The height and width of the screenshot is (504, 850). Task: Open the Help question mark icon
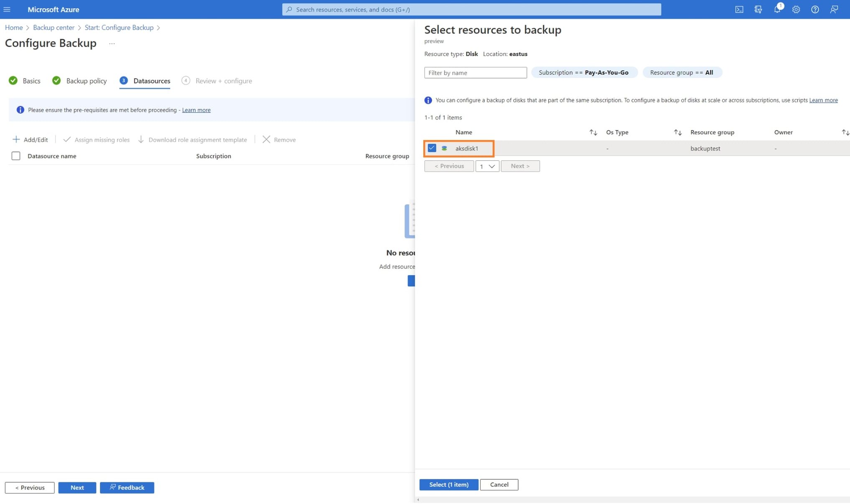[815, 9]
